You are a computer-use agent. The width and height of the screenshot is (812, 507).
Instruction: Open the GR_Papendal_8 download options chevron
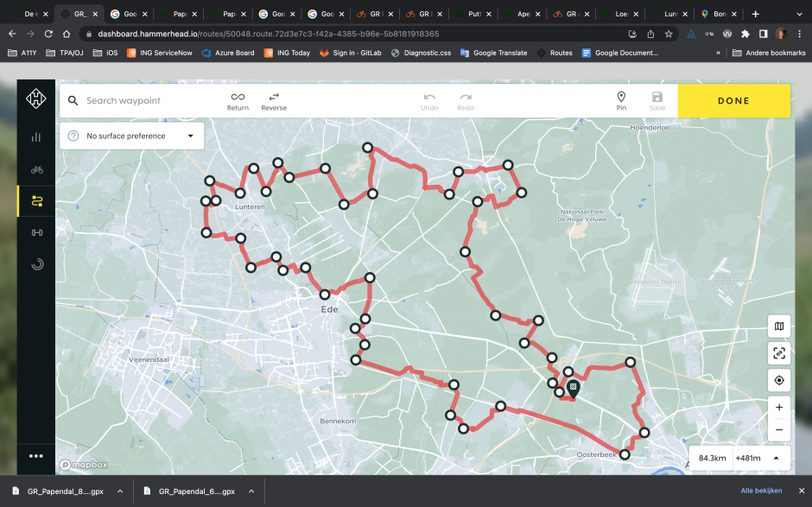click(120, 491)
